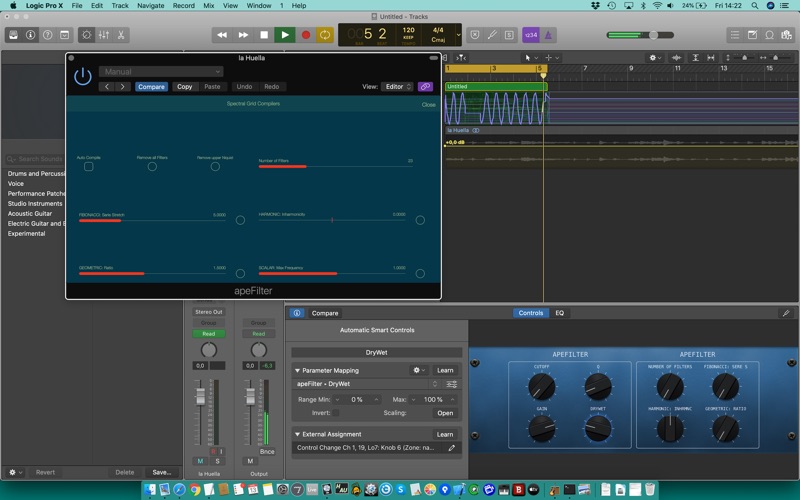
Task: Click the Remove upper Niquist radio button
Action: point(215,166)
